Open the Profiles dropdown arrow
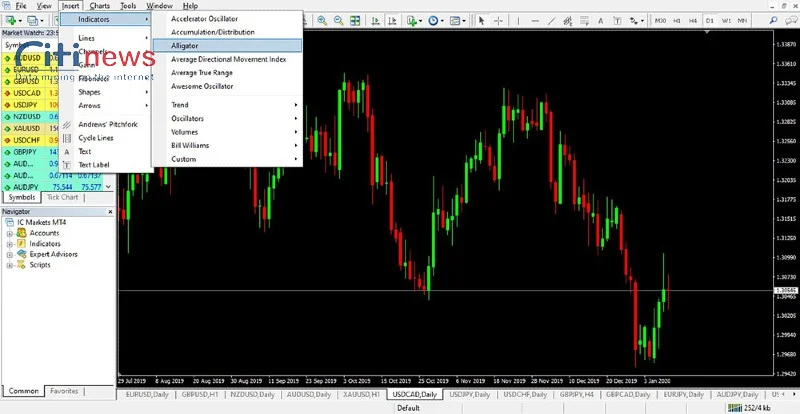This screenshot has height=414, width=800. tap(42, 21)
